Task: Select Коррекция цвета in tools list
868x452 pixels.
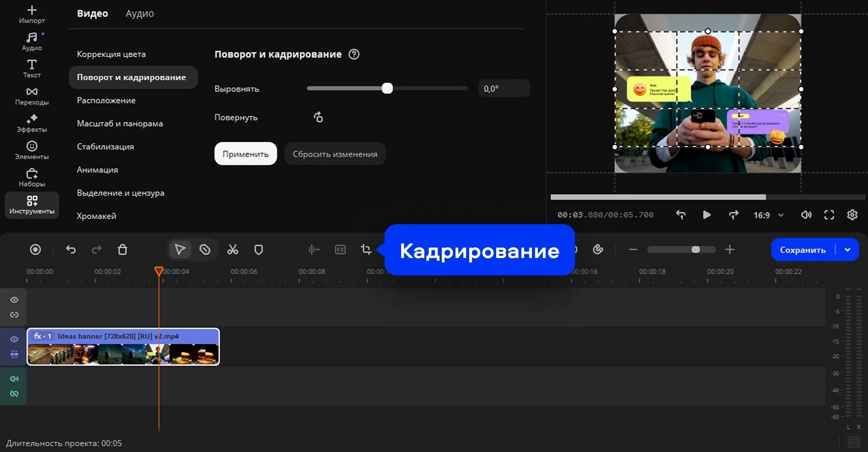Action: click(x=111, y=54)
